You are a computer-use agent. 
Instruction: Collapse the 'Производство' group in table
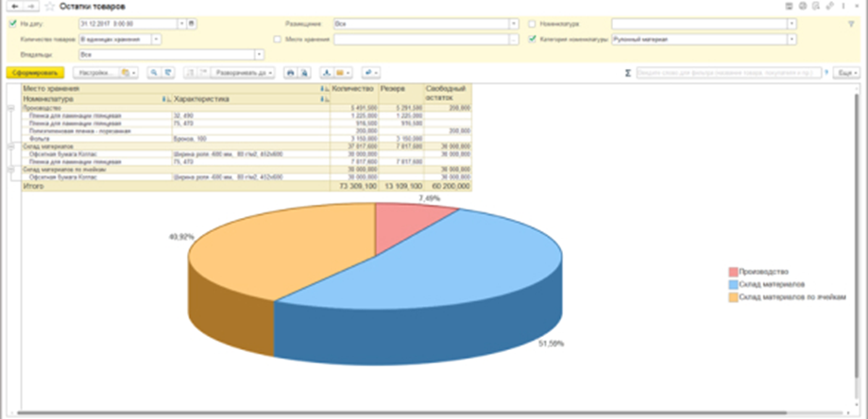pos(10,109)
